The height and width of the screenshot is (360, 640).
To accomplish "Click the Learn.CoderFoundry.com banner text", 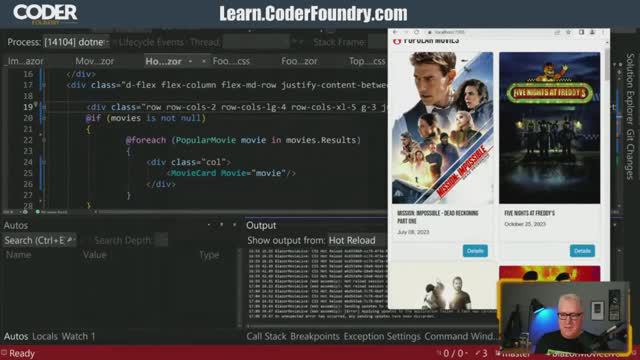I will pyautogui.click(x=313, y=13).
